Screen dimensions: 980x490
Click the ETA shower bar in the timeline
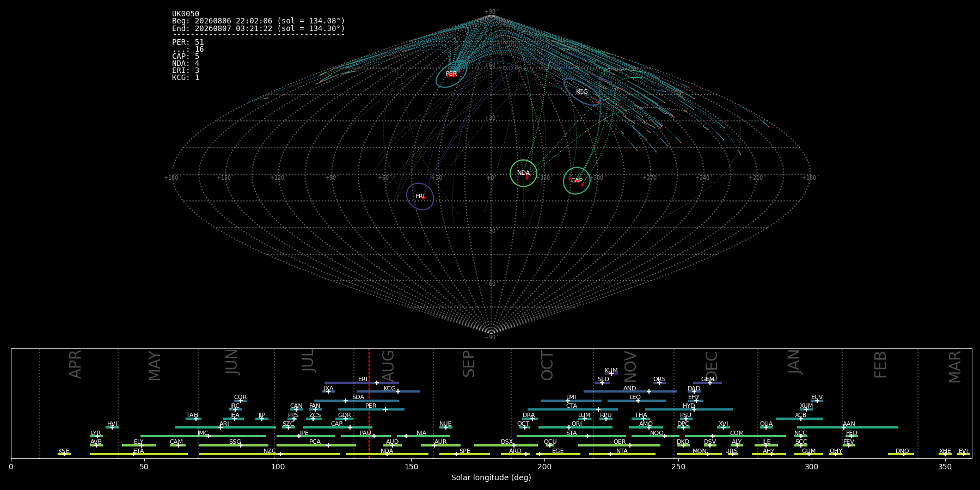click(x=139, y=454)
